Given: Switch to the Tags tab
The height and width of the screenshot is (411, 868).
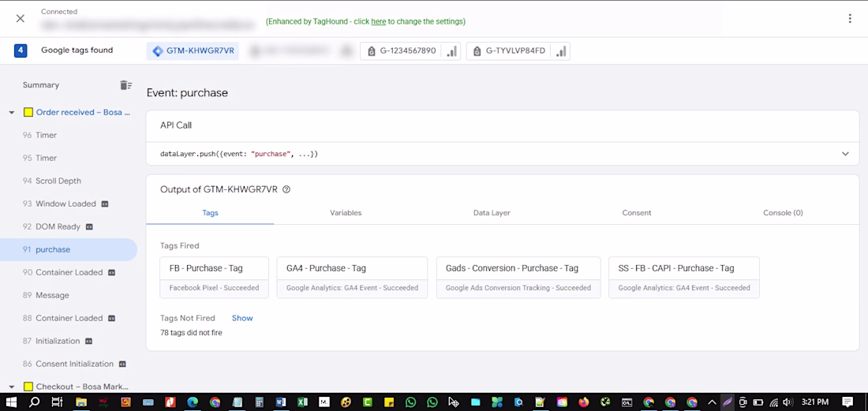Looking at the screenshot, I should (211, 213).
